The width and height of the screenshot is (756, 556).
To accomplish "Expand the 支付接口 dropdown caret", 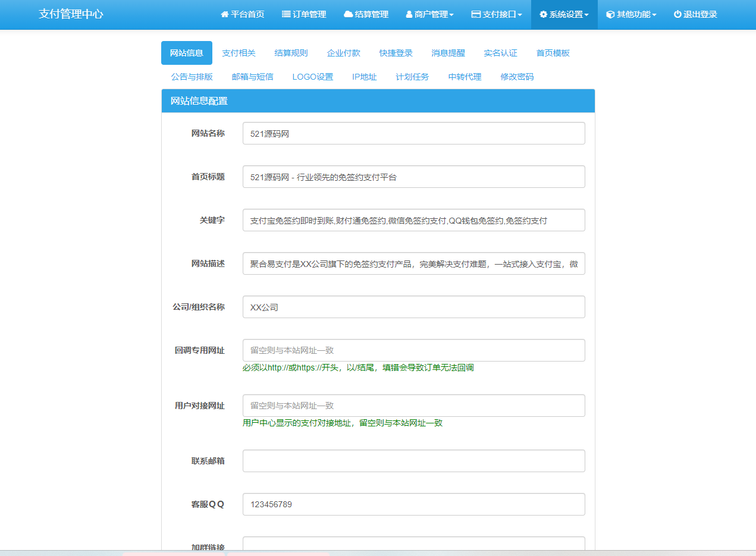I will point(520,15).
